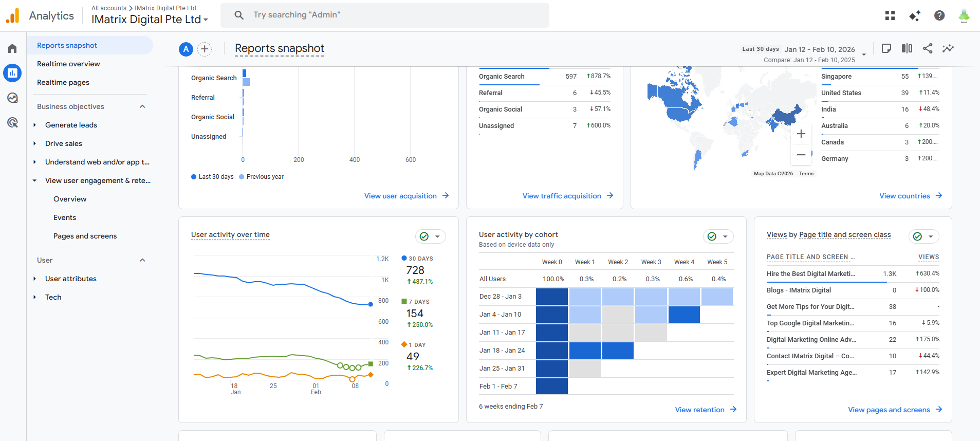Collapse the Business objectives section

[142, 106]
